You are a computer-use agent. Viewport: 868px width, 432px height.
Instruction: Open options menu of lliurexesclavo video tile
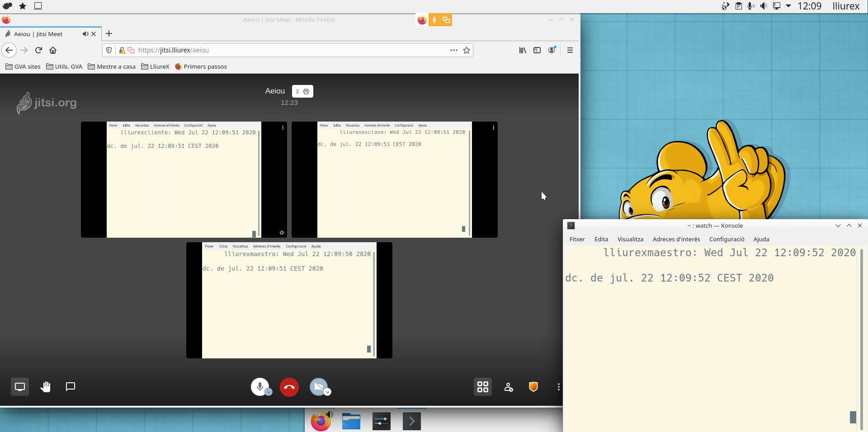[494, 128]
